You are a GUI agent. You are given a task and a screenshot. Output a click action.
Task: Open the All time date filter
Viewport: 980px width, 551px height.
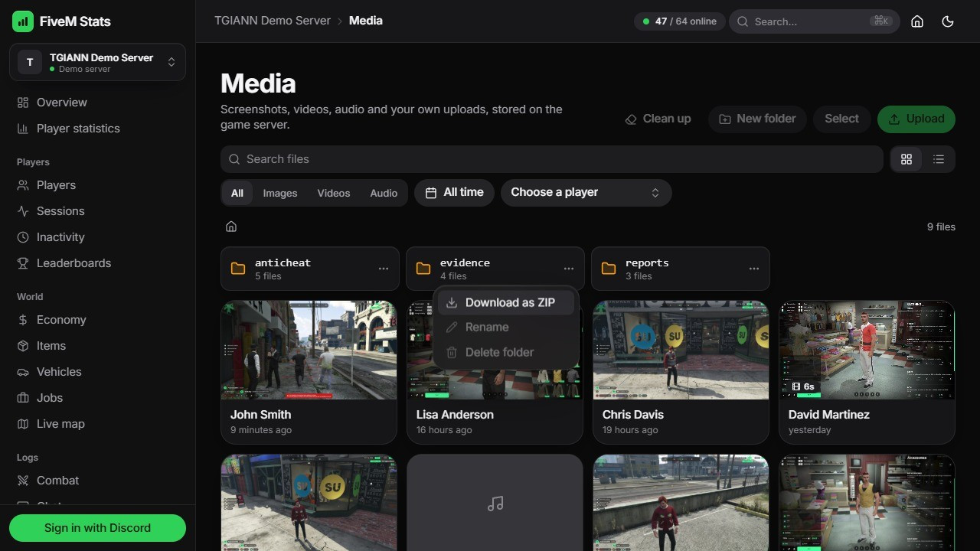[455, 193]
